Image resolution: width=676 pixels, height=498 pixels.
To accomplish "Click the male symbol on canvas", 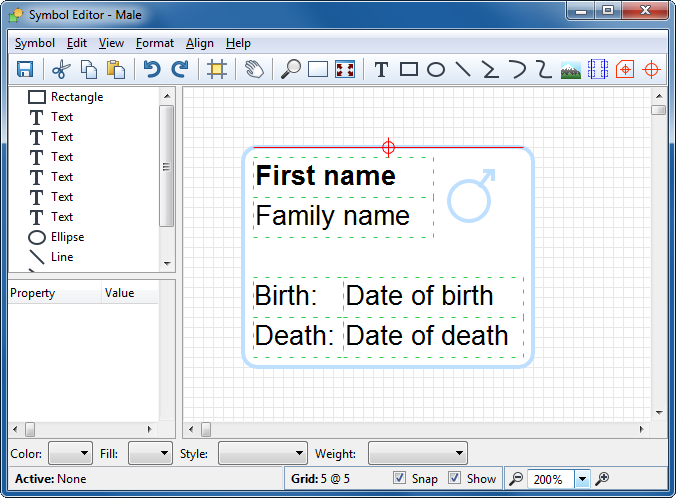I will click(x=471, y=195).
